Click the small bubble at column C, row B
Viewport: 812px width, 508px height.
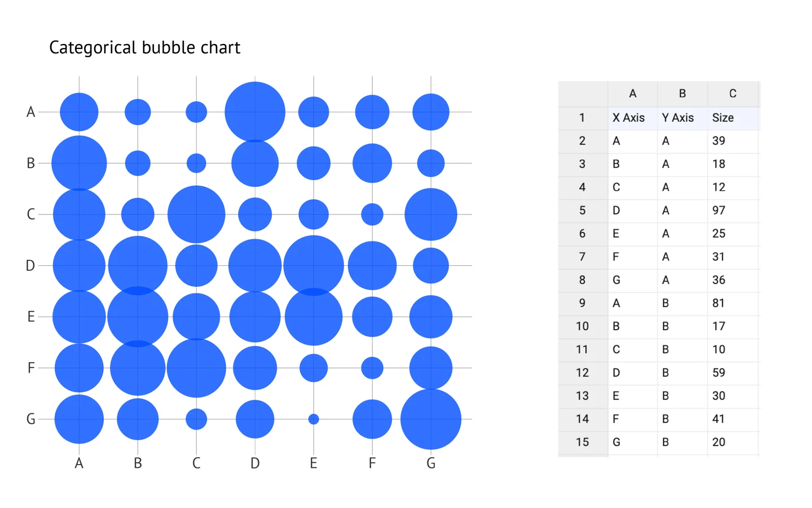coord(196,163)
